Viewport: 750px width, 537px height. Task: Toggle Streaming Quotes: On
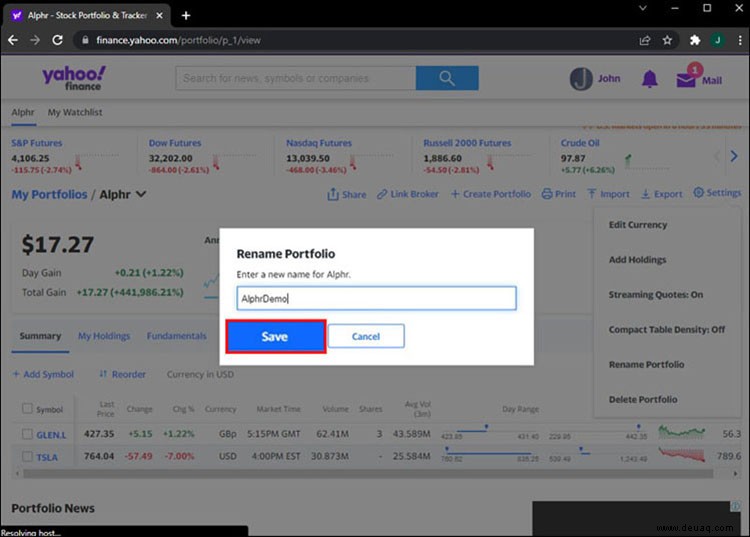(x=656, y=295)
